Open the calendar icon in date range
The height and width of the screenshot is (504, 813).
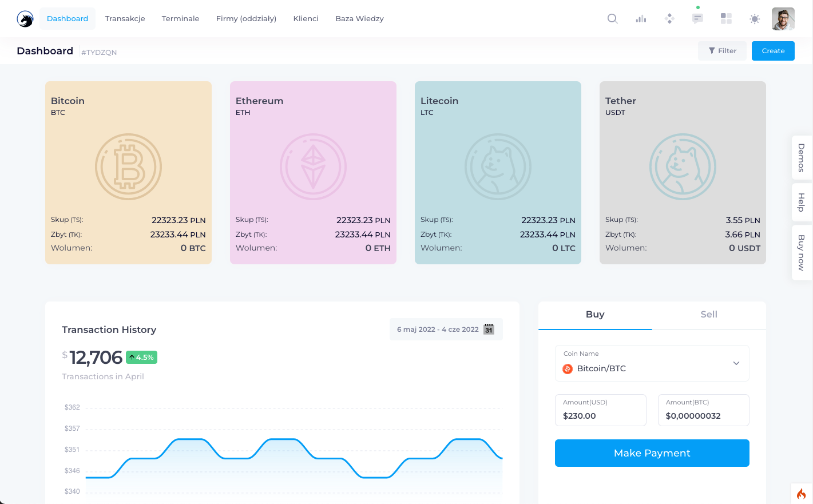point(489,330)
